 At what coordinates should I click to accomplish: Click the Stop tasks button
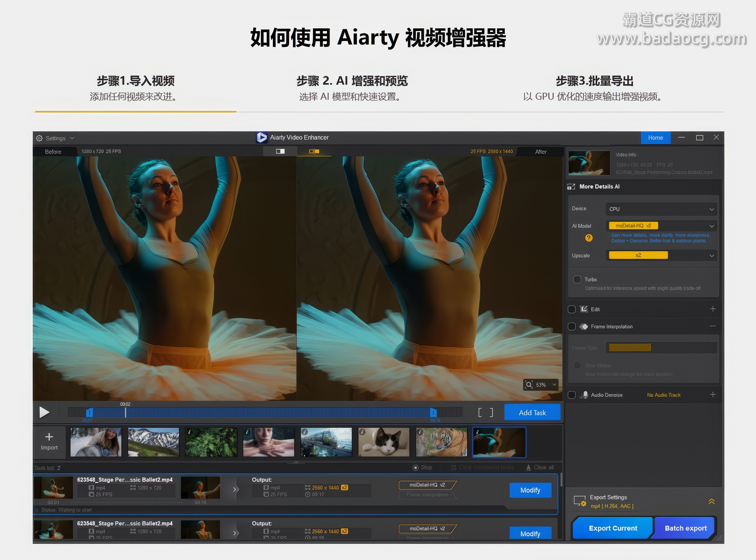tap(422, 468)
